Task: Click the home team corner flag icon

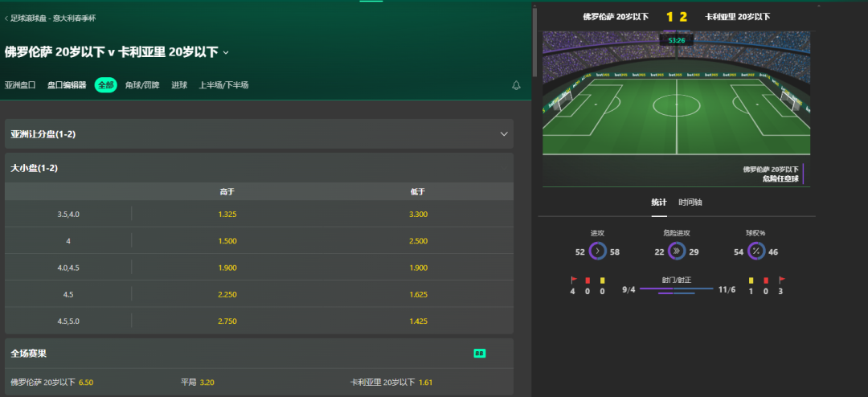Action: pyautogui.click(x=574, y=280)
